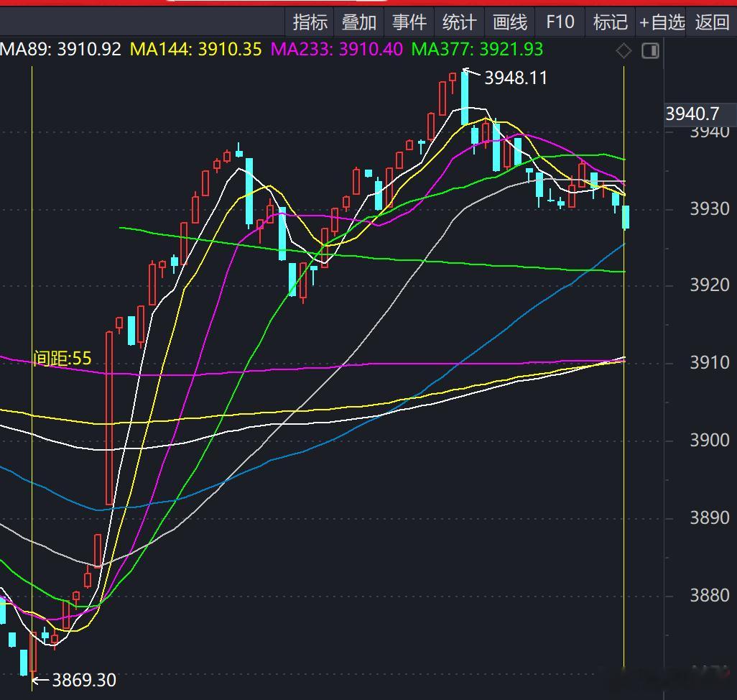Select the MA377: 3921.93 label

[x=477, y=50]
